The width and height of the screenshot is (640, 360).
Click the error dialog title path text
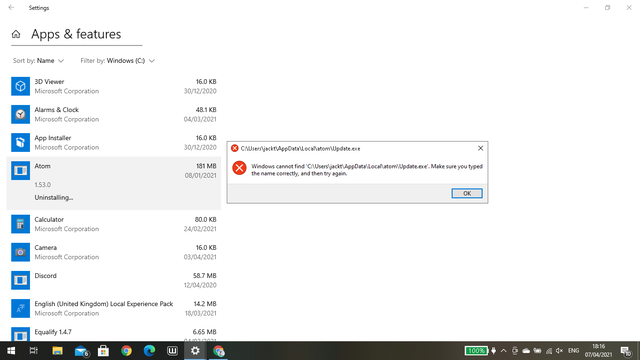(300, 149)
